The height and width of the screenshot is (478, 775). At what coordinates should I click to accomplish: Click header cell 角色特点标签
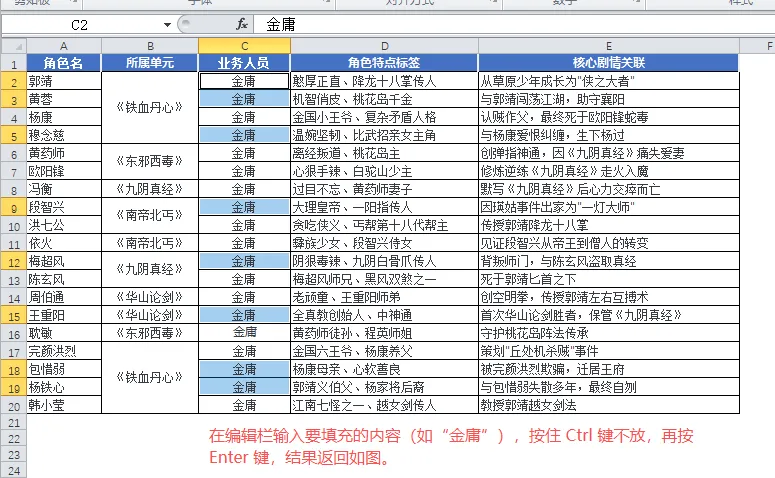[x=384, y=63]
